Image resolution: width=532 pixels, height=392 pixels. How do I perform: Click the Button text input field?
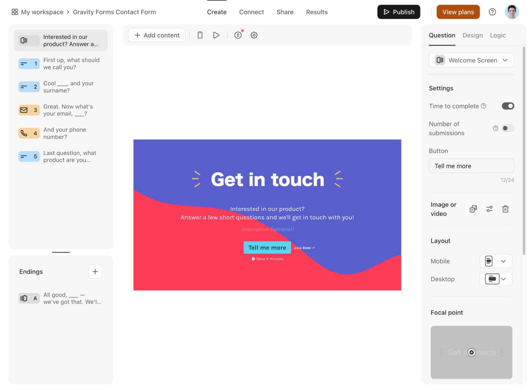click(x=471, y=166)
